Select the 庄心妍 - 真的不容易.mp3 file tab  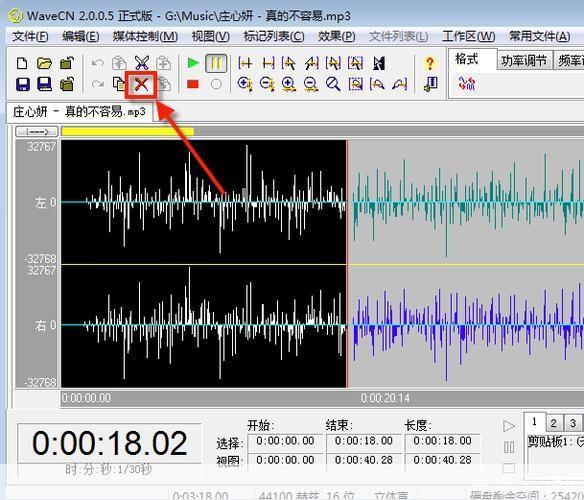pyautogui.click(x=79, y=112)
